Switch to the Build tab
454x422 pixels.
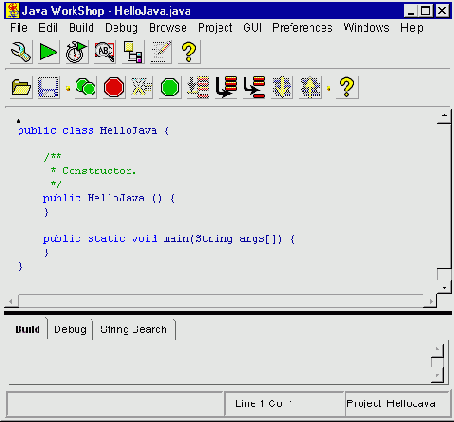27,329
